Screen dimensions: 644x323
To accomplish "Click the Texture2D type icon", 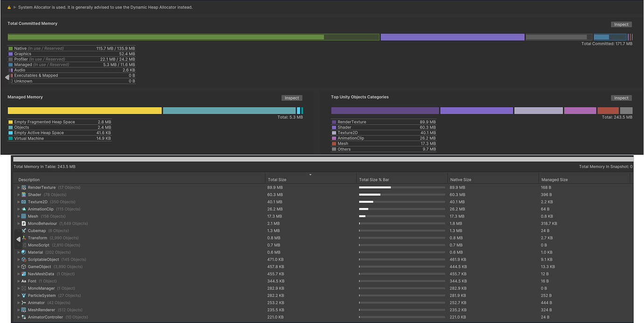I will [24, 202].
